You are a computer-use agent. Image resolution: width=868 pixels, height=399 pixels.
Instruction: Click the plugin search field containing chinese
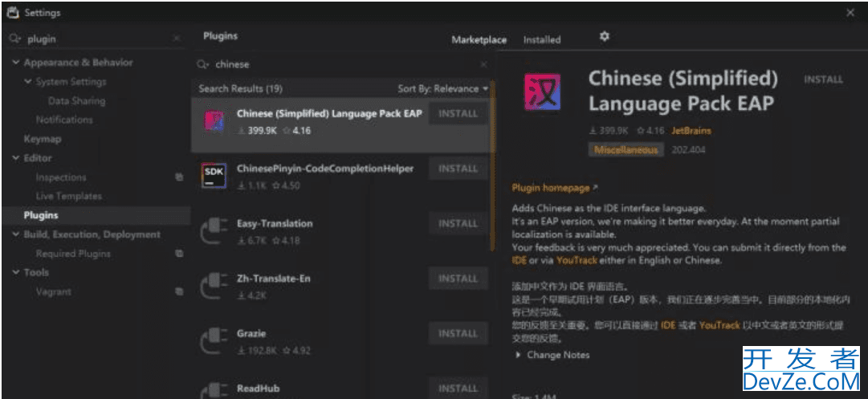coord(343,65)
